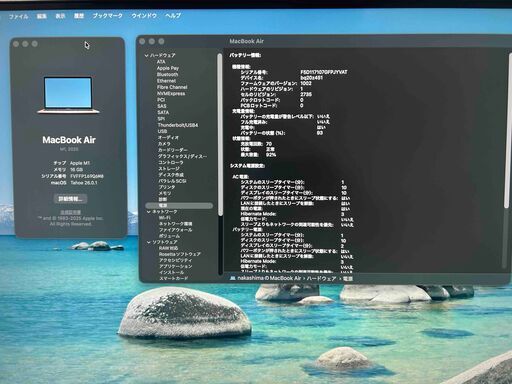The image size is (512, 384).
Task: Select ATA in the hardware list
Action: pos(161,62)
